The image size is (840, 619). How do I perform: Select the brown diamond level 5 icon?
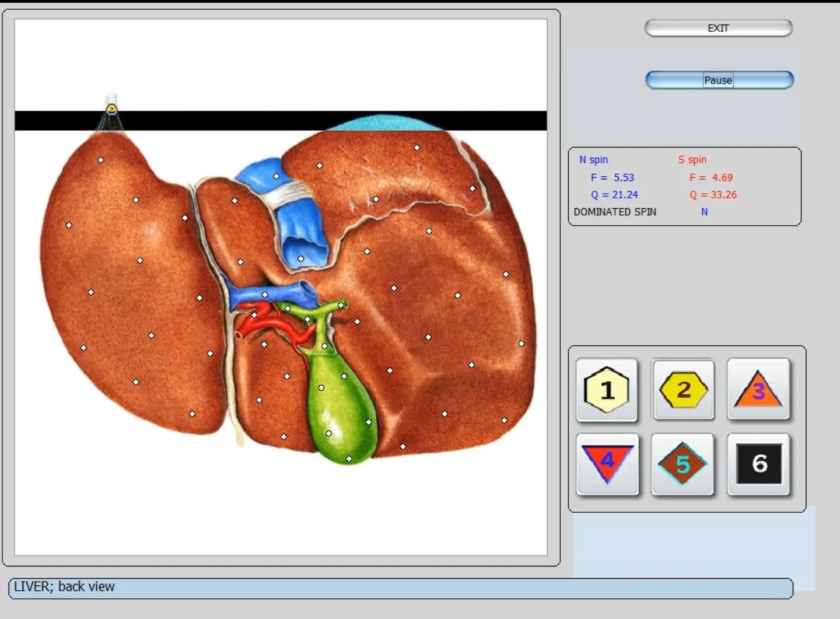point(682,464)
